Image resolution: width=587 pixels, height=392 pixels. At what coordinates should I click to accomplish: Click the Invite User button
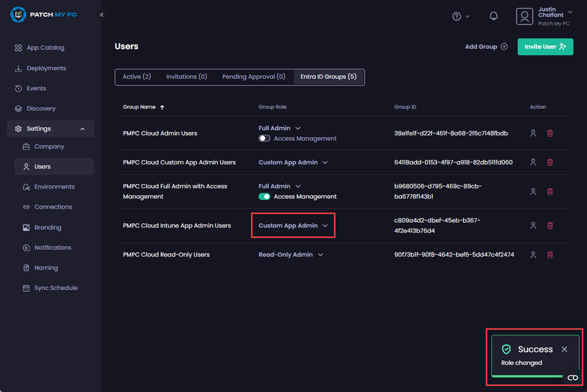tap(545, 46)
